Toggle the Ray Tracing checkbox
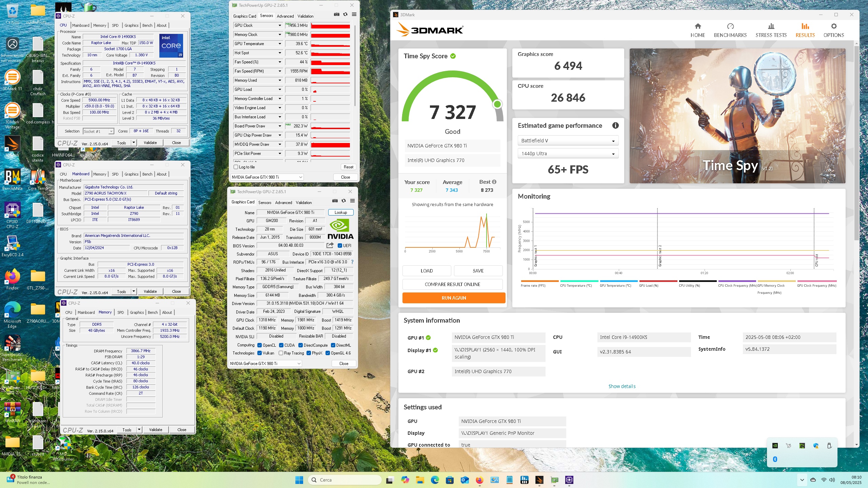Viewport: 868px width, 488px height. [281, 353]
